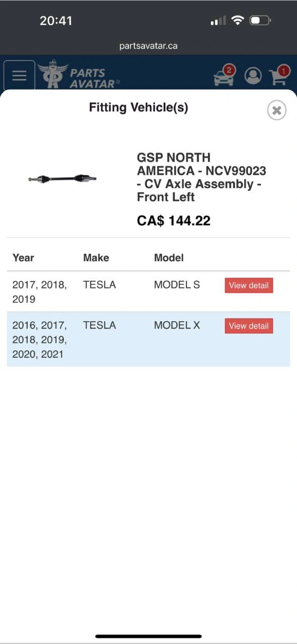Tap the cellular signal bars
This screenshot has width=297, height=644.
click(x=218, y=21)
